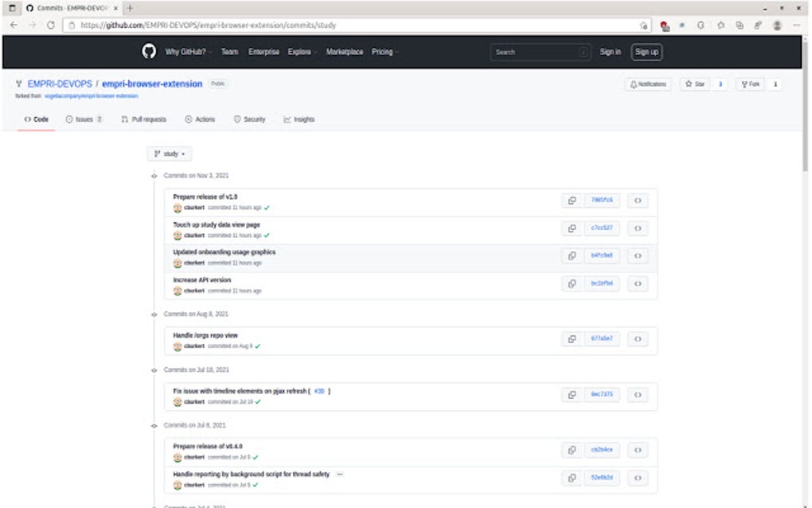
Task: Open Marketplace from the top navigation
Action: 345,51
